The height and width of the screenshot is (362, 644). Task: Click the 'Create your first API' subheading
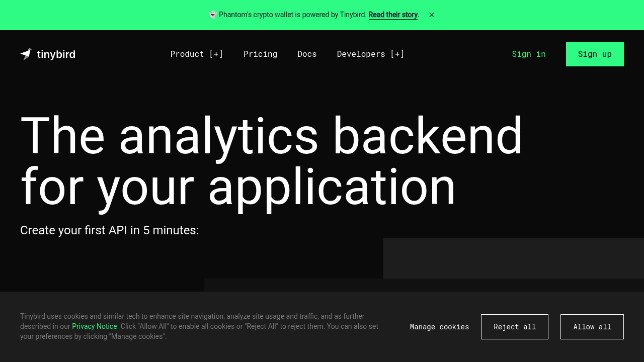pyautogui.click(x=110, y=230)
